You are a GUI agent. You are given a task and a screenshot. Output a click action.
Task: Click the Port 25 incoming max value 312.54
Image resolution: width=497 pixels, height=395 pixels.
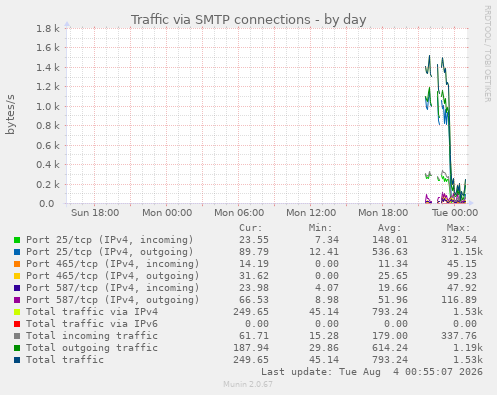[x=459, y=240]
